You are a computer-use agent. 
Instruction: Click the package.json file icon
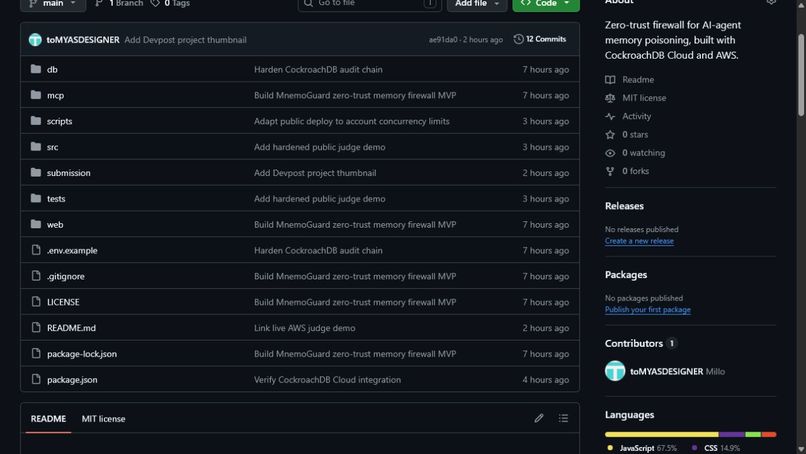click(35, 379)
